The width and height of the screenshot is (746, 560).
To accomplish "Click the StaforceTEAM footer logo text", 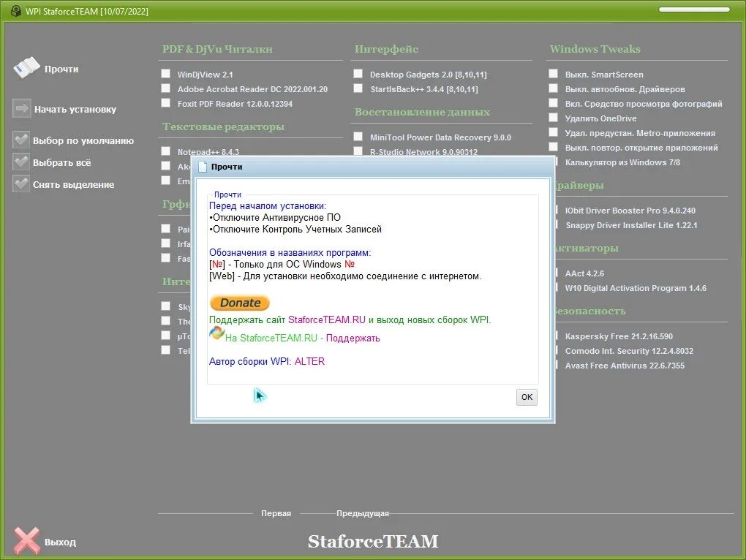I will (373, 542).
